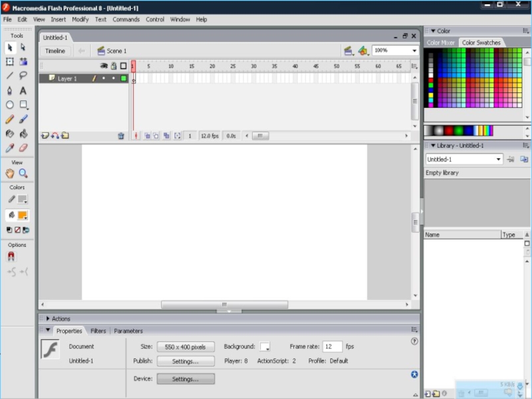Expand the Actions panel

pyautogui.click(x=48, y=319)
